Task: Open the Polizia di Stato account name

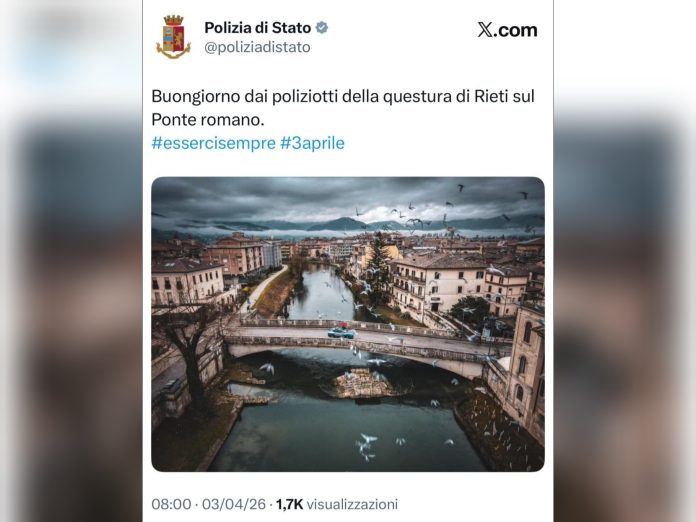Action: (257, 28)
